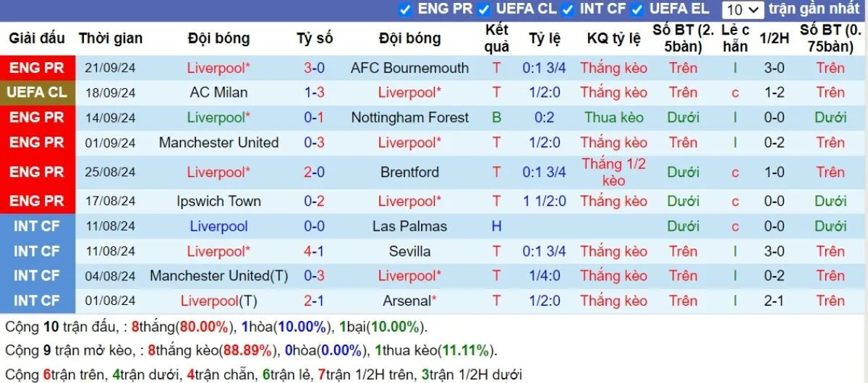The width and height of the screenshot is (868, 383).
Task: Click the 'Tỷ số' column header
Action: coord(314,38)
